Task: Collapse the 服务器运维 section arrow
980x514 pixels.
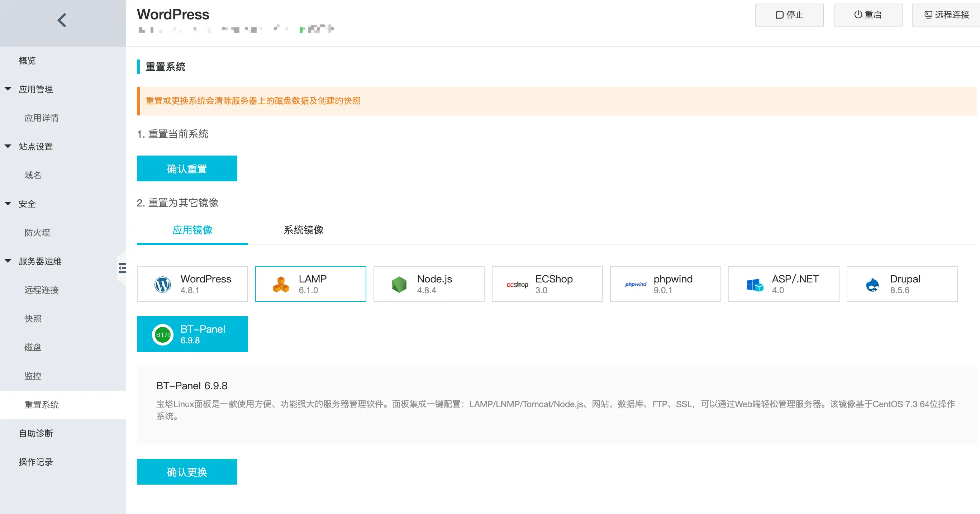Action: tap(8, 261)
